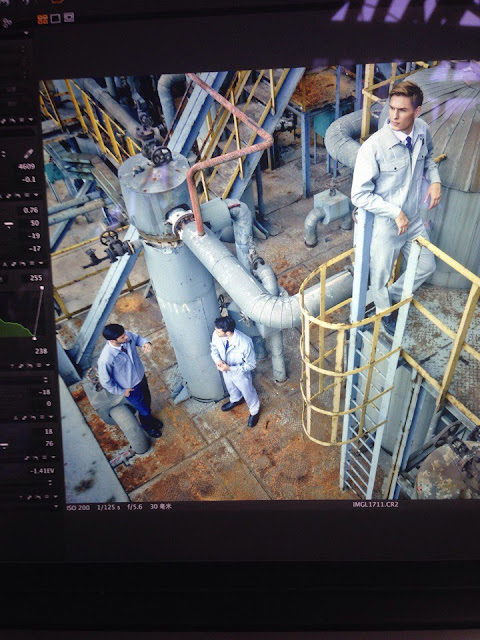Edit the vignetting amount -1.41EV
The image size is (480, 640).
42,471
